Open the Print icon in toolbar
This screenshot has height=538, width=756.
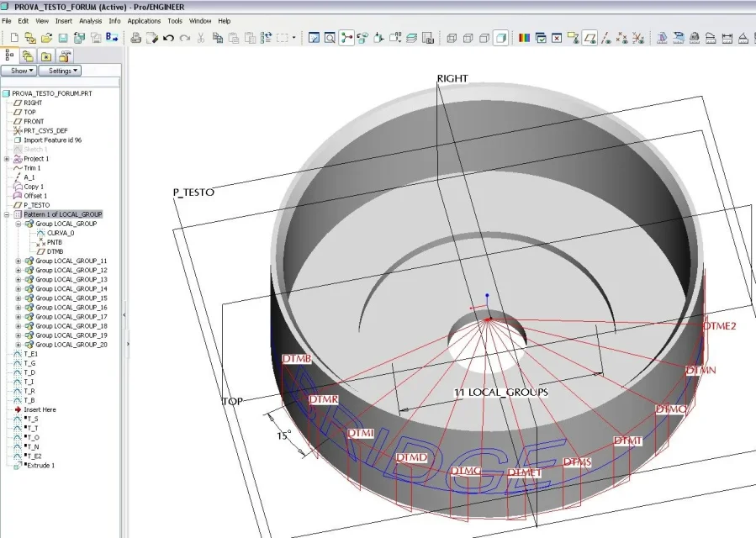pyautogui.click(x=136, y=38)
